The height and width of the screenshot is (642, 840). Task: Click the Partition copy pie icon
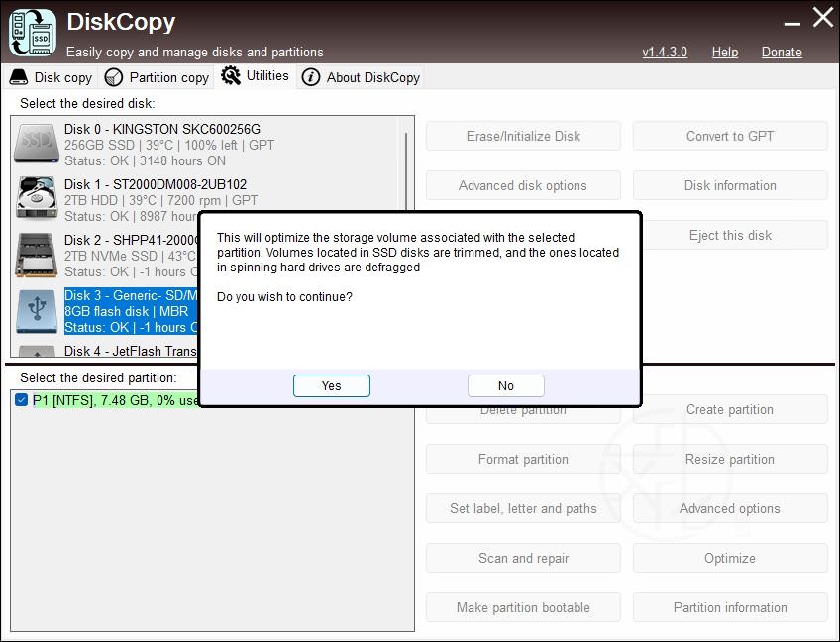tap(114, 77)
